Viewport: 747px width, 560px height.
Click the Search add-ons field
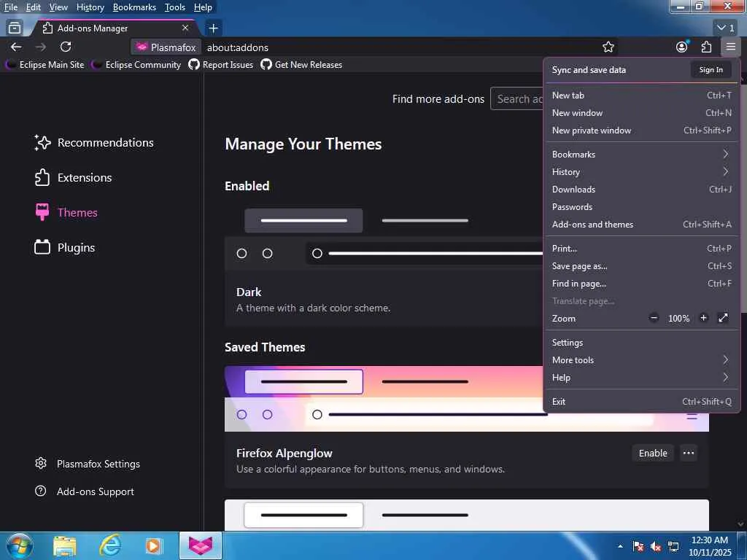point(517,99)
